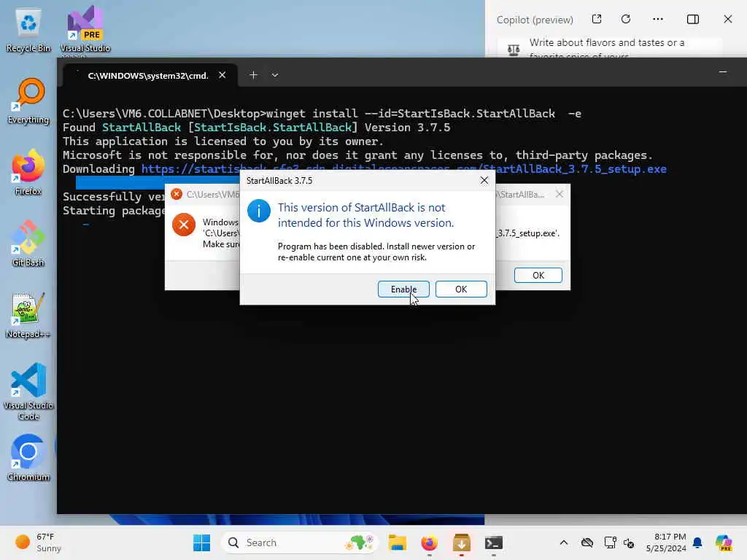747x560 pixels.
Task: Click OK in StartAllBack 3.7.5 dialog
Action: (x=461, y=289)
